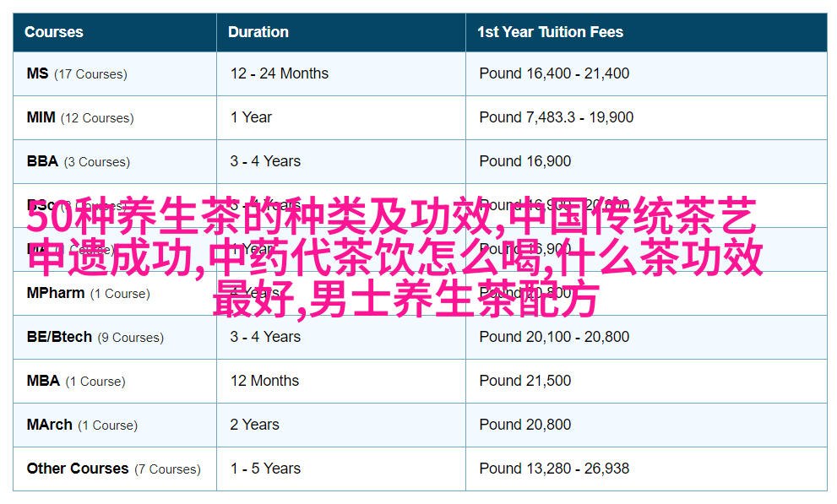Click the 1st Year Tuition Fees header

550,32
